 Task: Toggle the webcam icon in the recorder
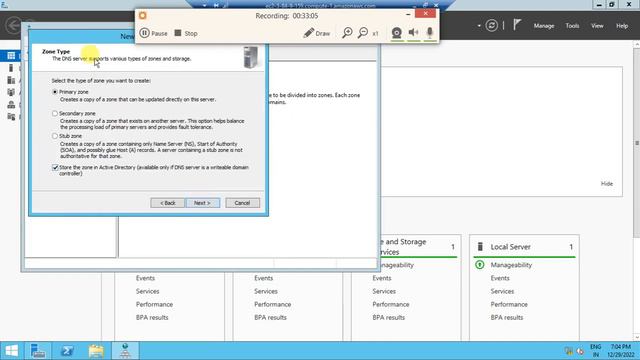coord(396,33)
